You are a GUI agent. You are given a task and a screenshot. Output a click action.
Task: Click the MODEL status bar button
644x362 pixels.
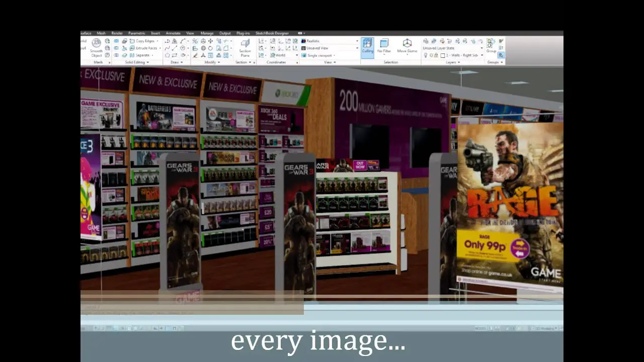[x=480, y=328]
